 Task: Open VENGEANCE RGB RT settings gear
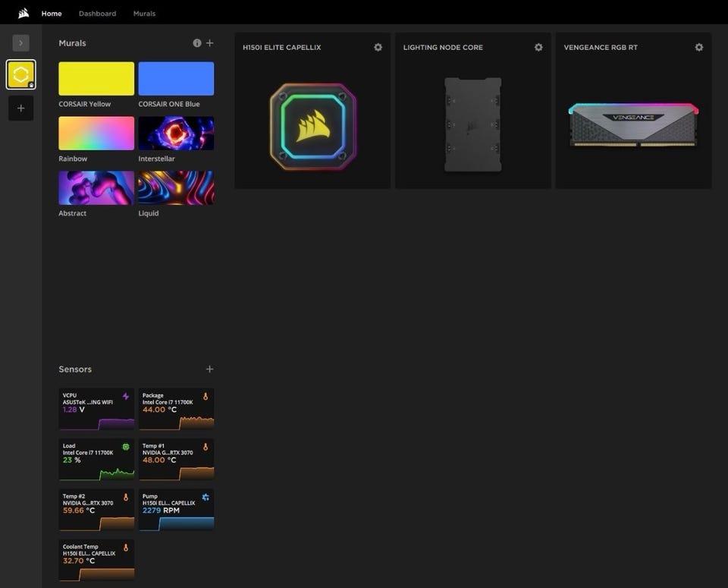coord(698,47)
